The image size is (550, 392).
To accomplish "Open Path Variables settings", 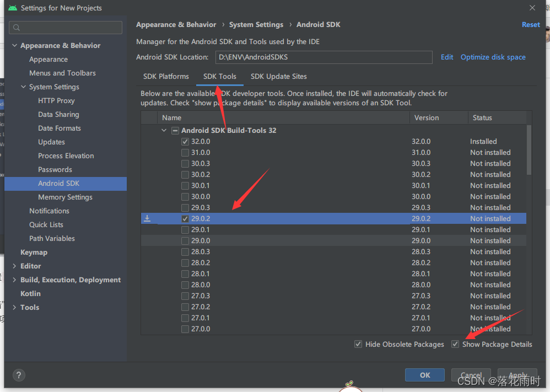I will (x=52, y=239).
